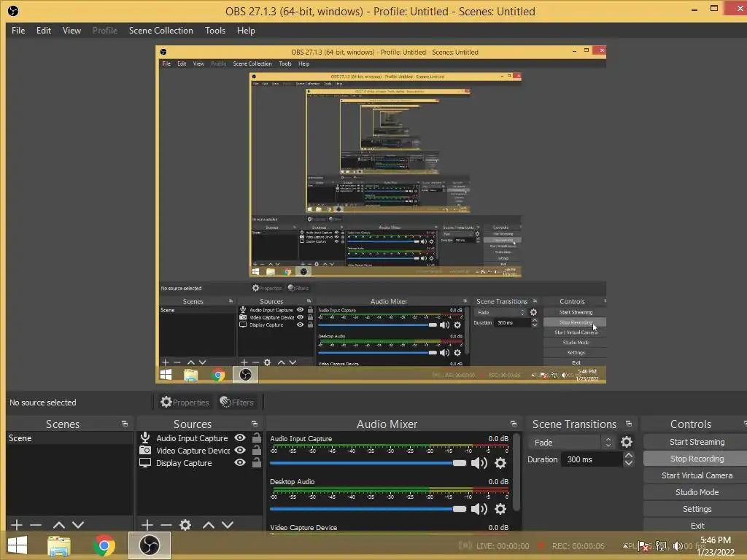
Task: Open the Tools menu
Action: [x=215, y=31]
